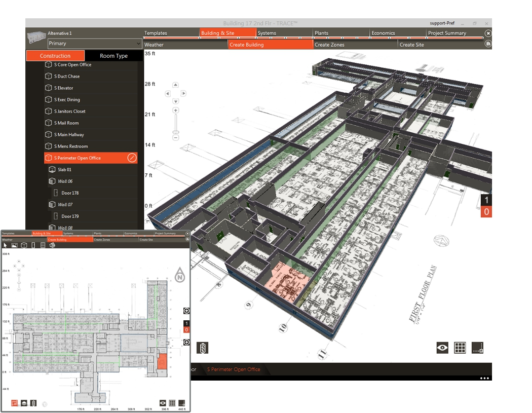Toggle visibility with the eye icon in the 3D view

[442, 348]
